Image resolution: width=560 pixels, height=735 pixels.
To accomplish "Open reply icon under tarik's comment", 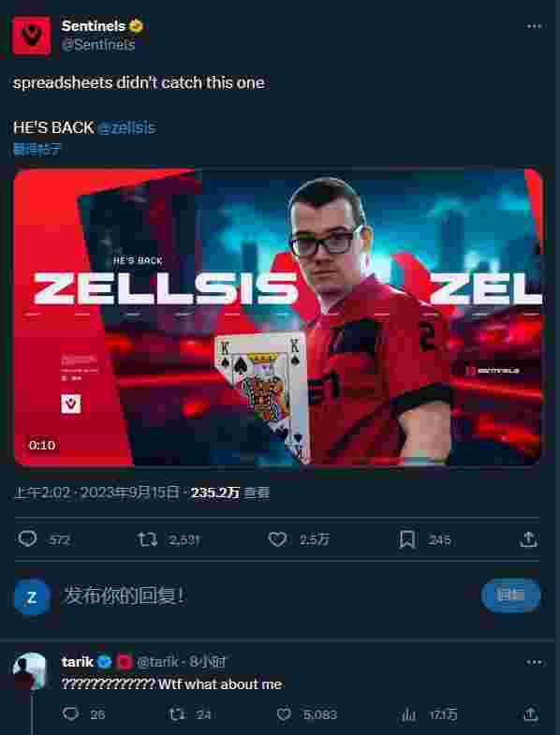I will pos(71,713).
